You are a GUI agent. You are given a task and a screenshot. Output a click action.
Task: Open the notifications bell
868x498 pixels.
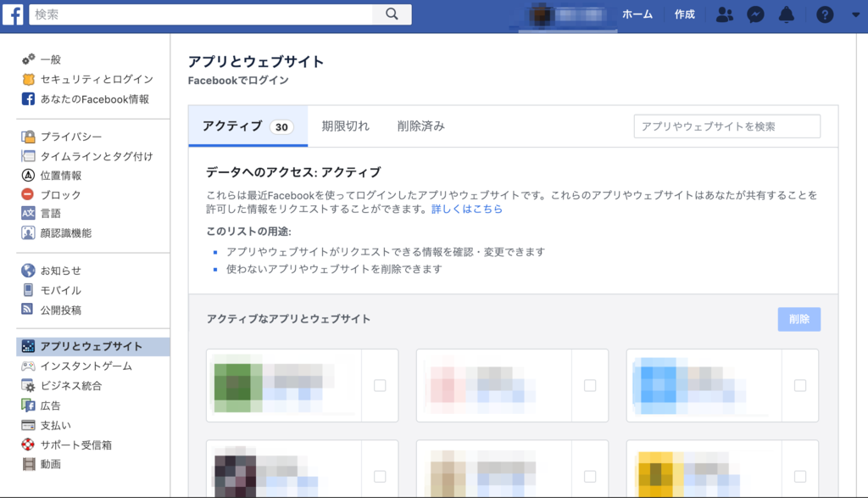pyautogui.click(x=787, y=14)
